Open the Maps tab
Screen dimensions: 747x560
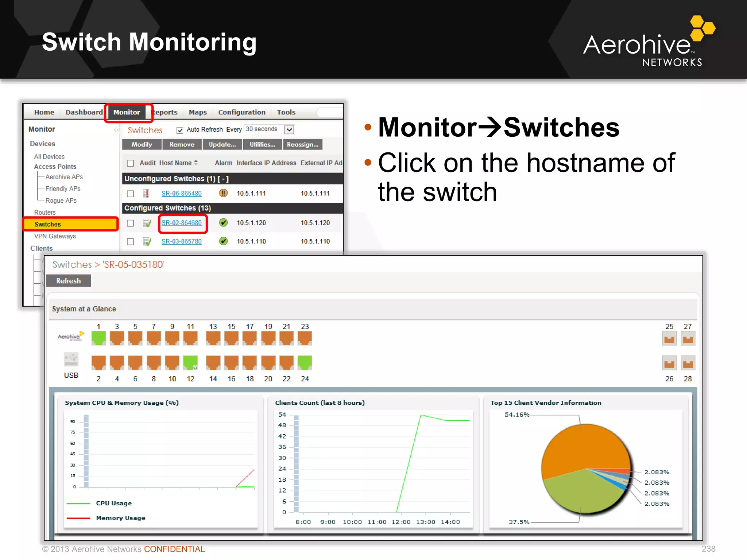click(x=198, y=112)
